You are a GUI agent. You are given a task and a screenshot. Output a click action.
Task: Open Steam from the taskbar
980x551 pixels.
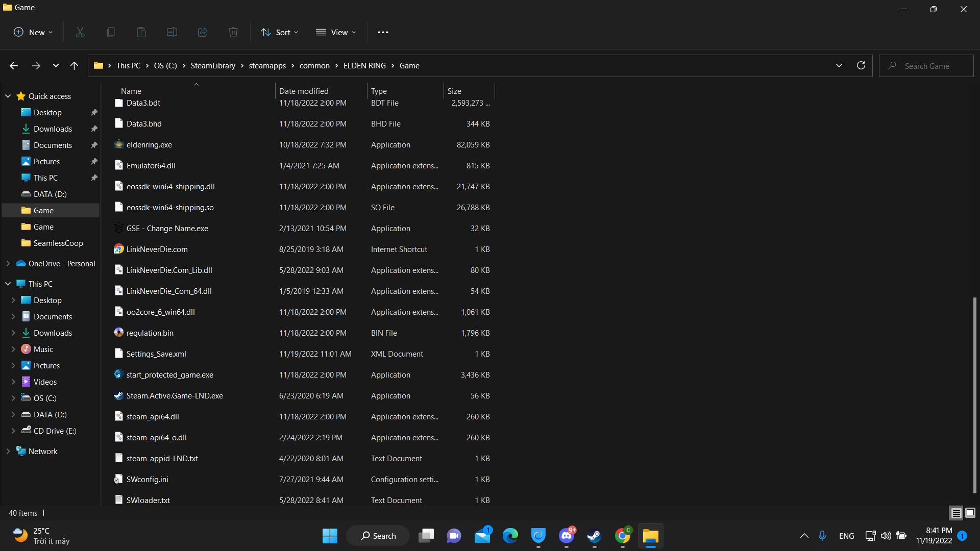(594, 536)
